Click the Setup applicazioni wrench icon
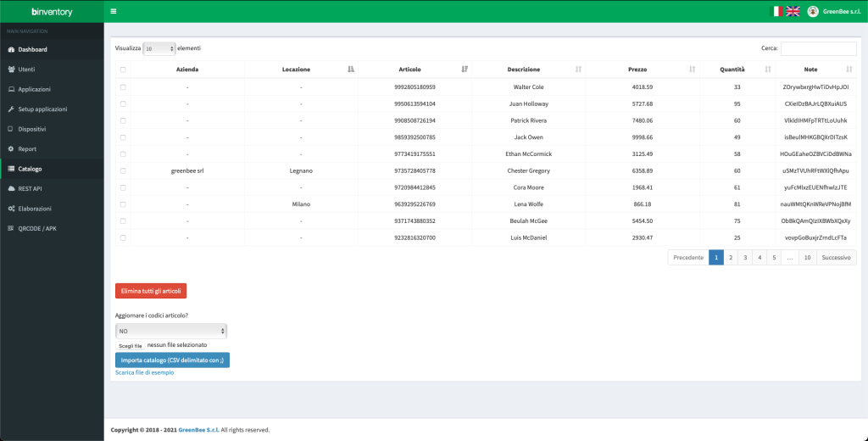868x441 pixels. click(x=10, y=109)
